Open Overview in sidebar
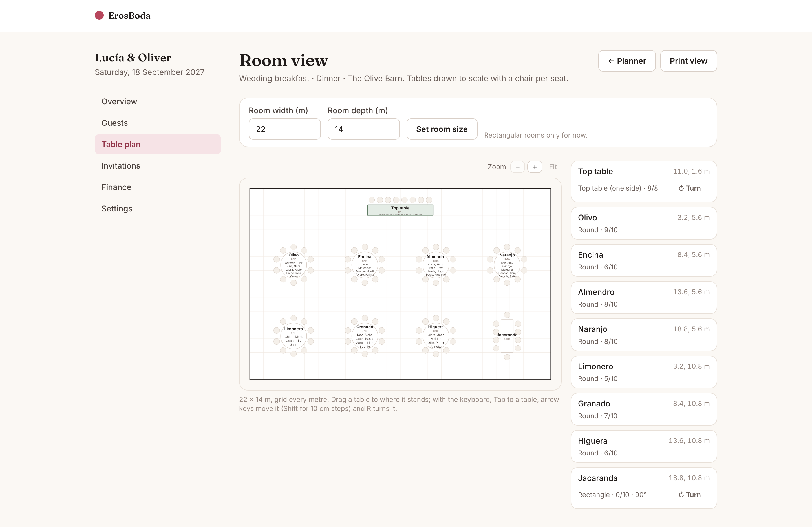Image resolution: width=812 pixels, height=527 pixels. (158, 101)
